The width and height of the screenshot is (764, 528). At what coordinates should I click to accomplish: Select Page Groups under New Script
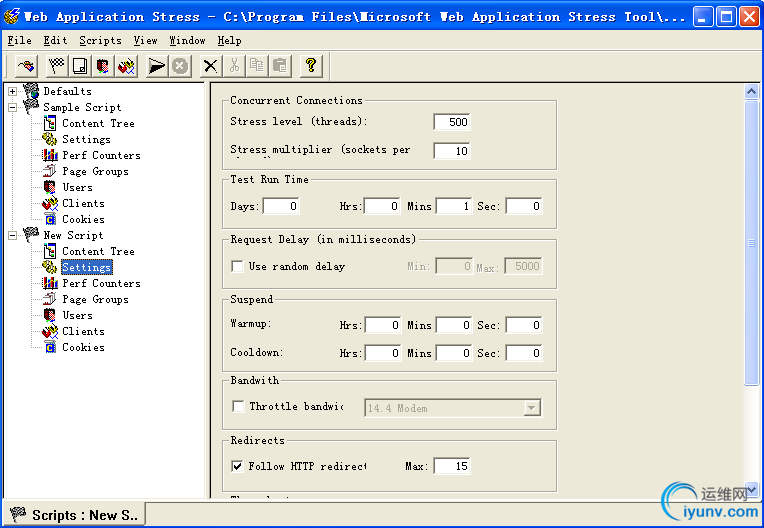pyautogui.click(x=96, y=300)
